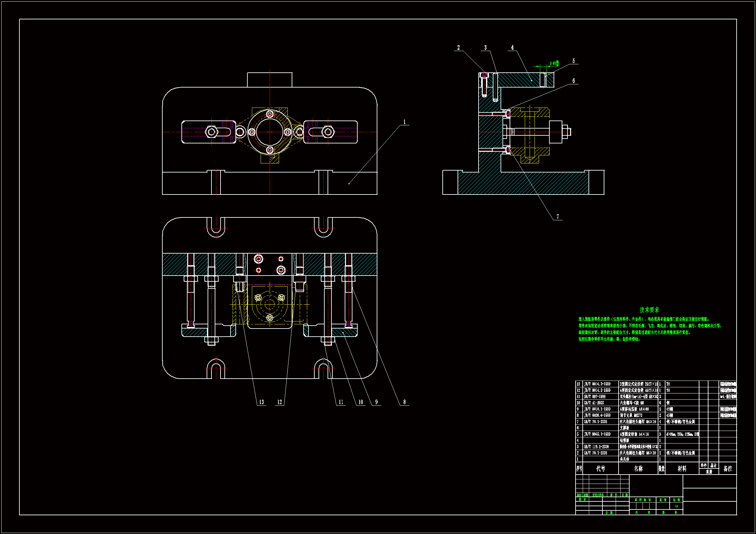Image resolution: width=756 pixels, height=534 pixels.
Task: Select balloon number 2 in section view
Action: (458, 48)
